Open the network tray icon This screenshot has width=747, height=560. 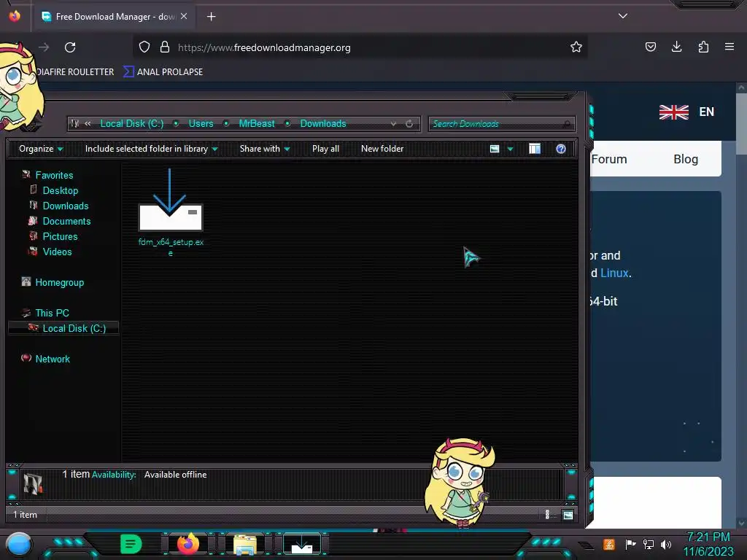point(649,544)
